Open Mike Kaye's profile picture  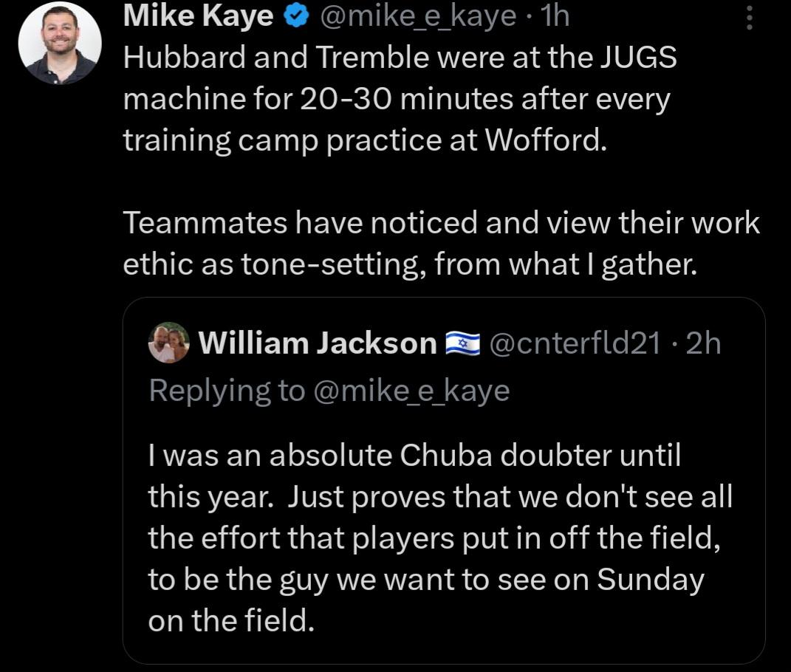click(60, 42)
